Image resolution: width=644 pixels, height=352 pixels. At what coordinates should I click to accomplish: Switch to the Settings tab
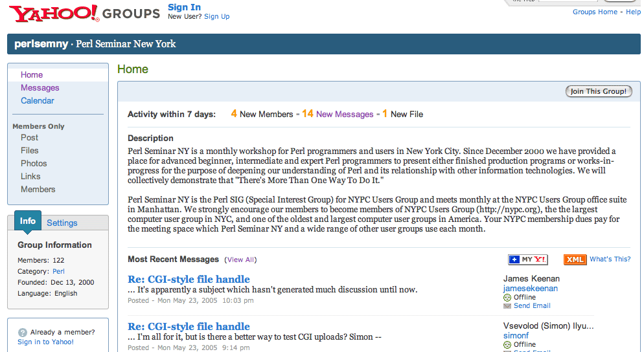point(62,223)
